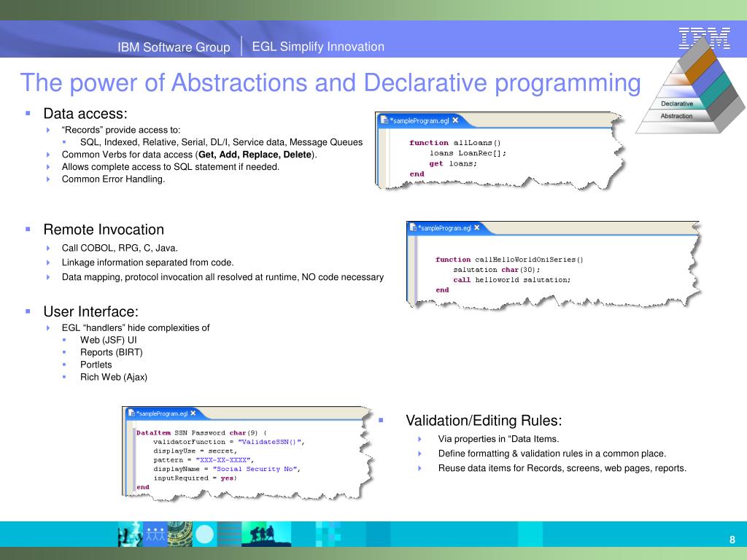Click code line 'salutation char(30);'
This screenshot has width=747, height=560.
point(497,270)
